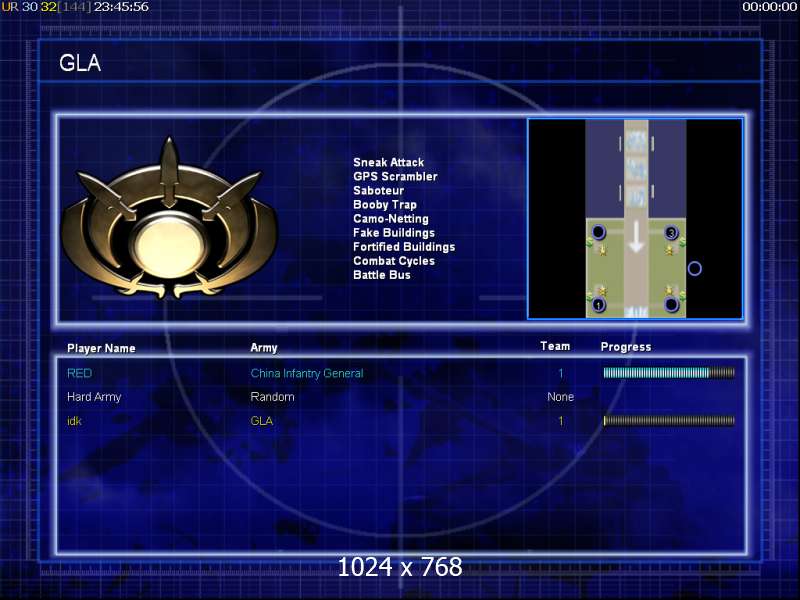Click the GLA title heading
This screenshot has height=600, width=800.
(80, 63)
